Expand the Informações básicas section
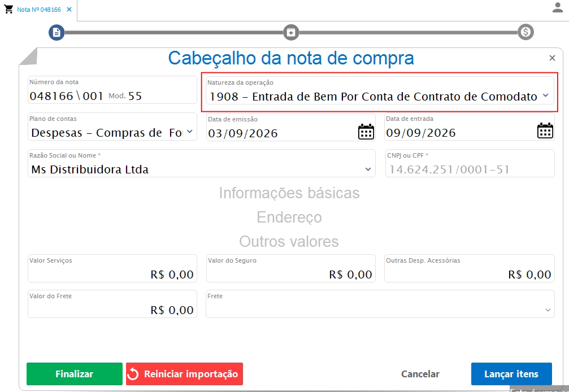 click(289, 193)
